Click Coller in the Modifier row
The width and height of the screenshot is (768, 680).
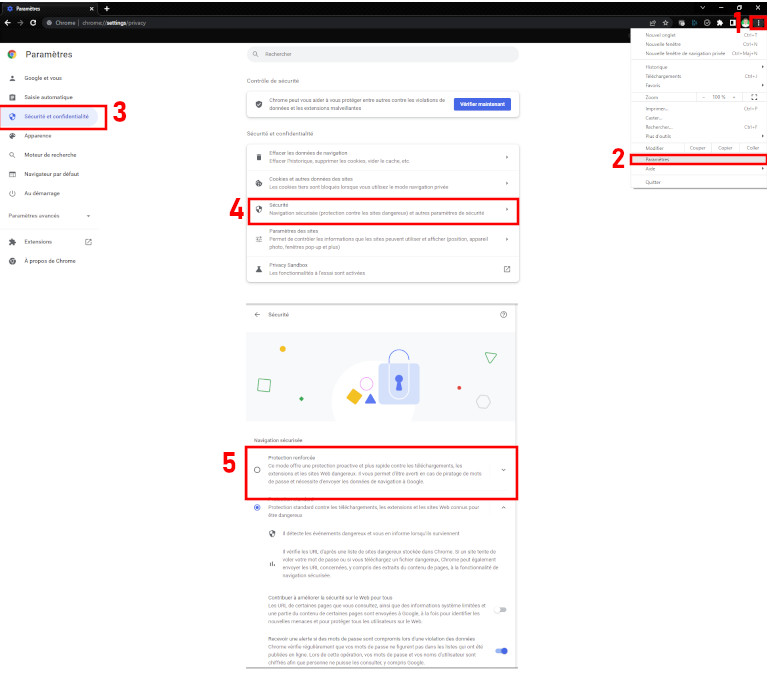(x=753, y=148)
